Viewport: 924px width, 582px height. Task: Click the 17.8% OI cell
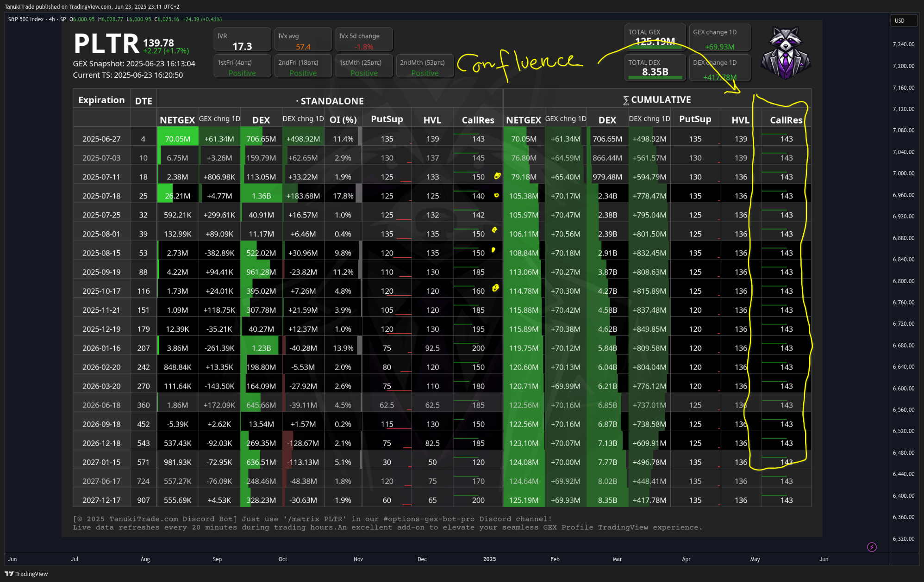tap(343, 196)
